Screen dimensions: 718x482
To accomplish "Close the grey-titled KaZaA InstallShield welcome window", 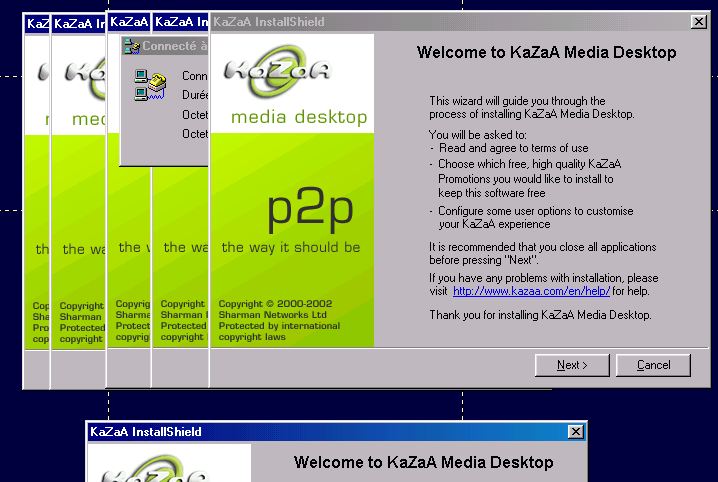I will 699,22.
